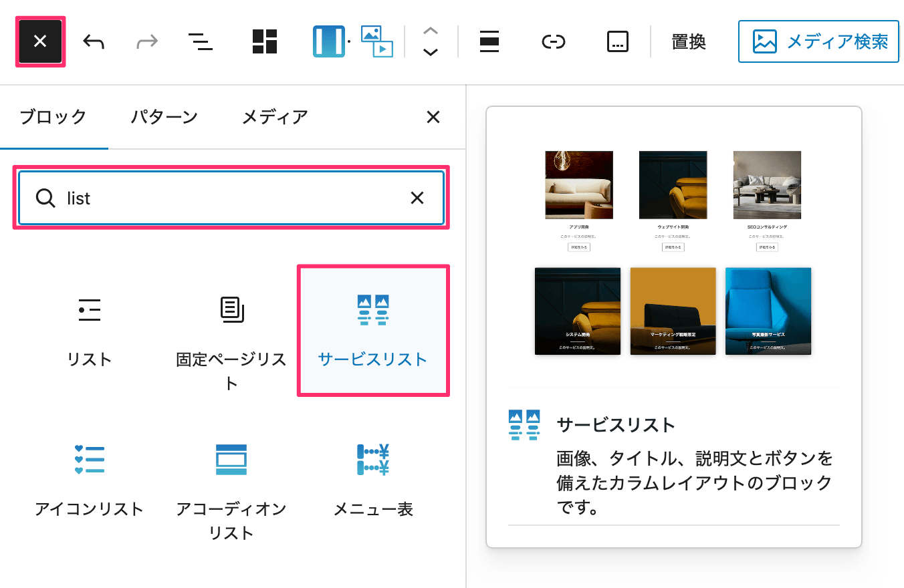Close the inserter panel with the X
This screenshot has width=904, height=588.
[433, 117]
